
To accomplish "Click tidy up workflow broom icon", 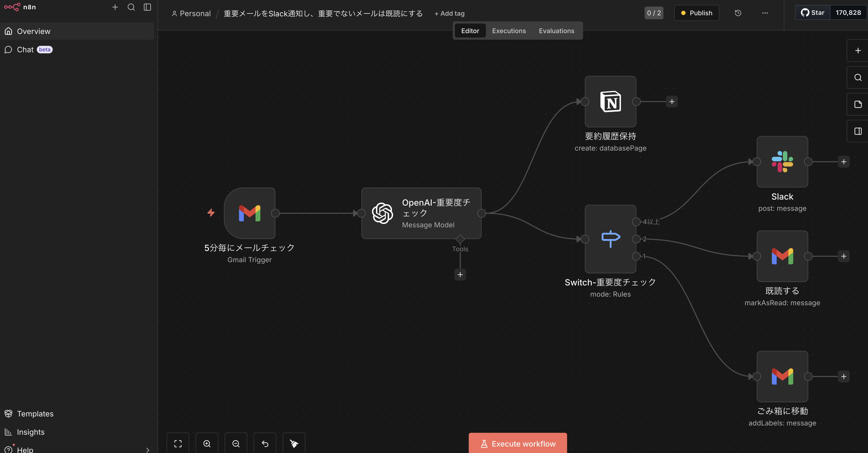I will click(x=294, y=444).
